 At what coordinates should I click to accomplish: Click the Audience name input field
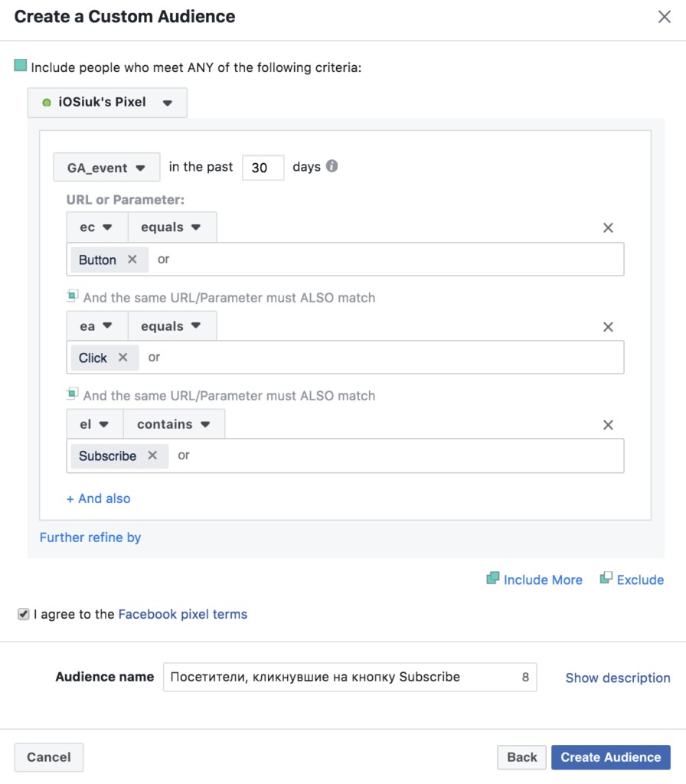pos(341,677)
